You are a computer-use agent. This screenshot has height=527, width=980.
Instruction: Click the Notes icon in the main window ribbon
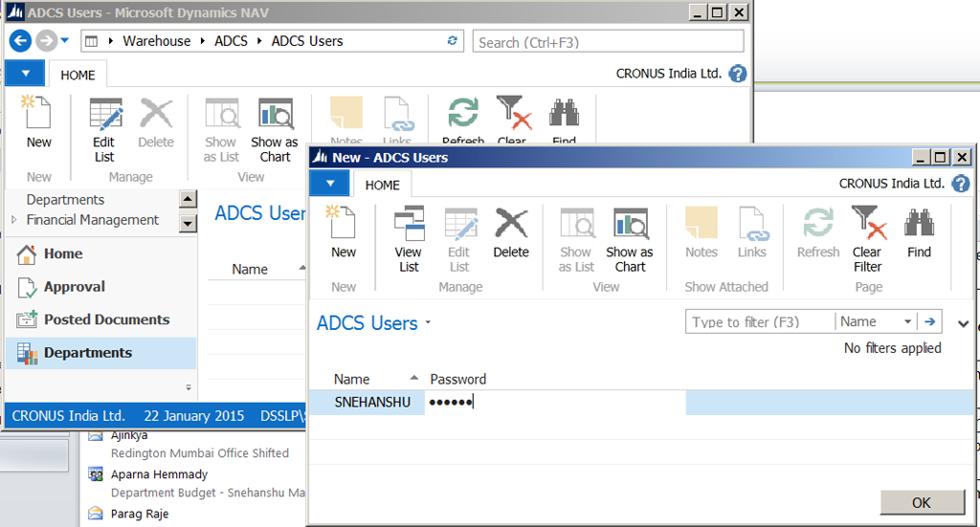point(346,113)
